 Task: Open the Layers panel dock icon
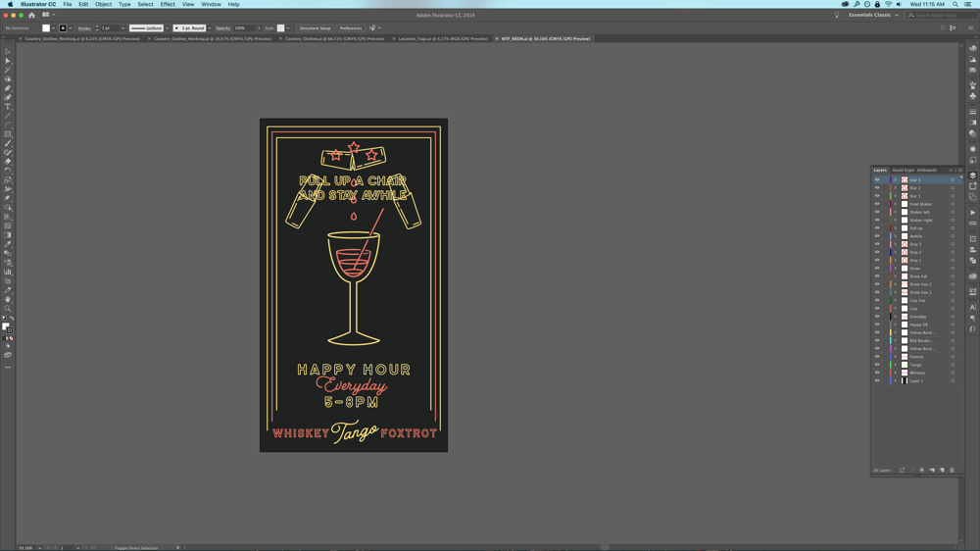coord(972,175)
